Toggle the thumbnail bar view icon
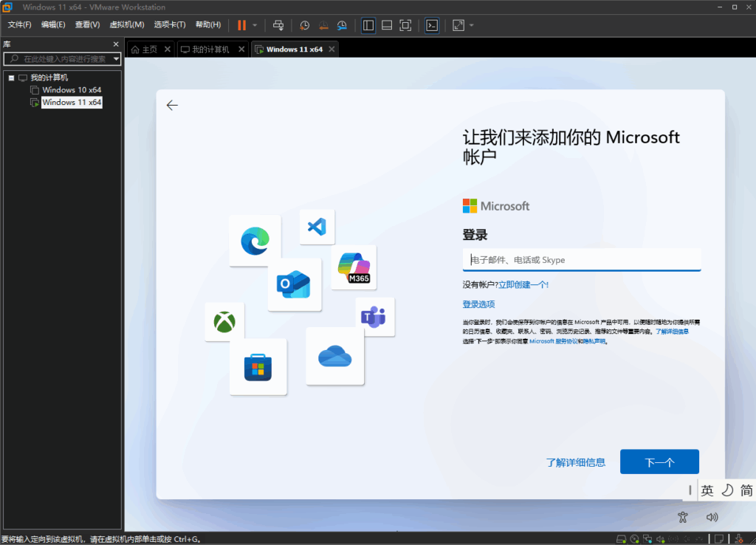The image size is (756, 545). click(x=387, y=25)
